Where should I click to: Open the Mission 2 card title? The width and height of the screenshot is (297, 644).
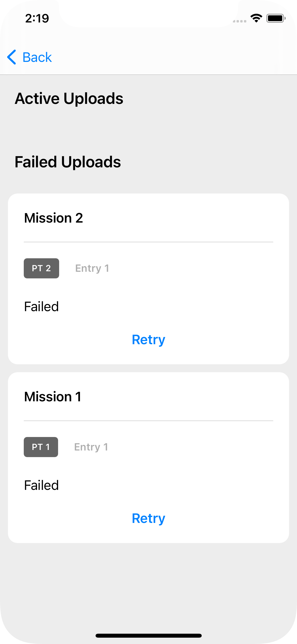[x=54, y=218]
